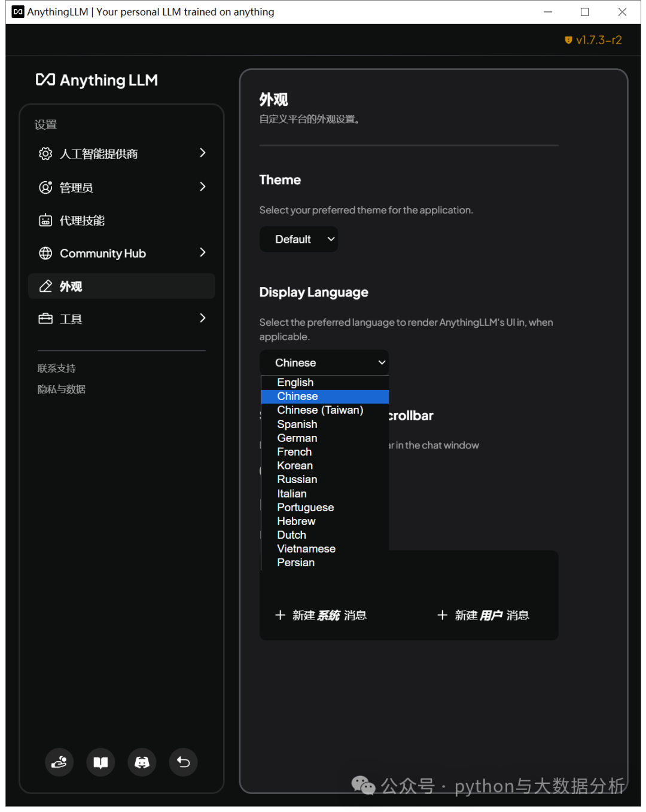
Task: Open the Theme dropdown showing Default
Action: pos(298,239)
